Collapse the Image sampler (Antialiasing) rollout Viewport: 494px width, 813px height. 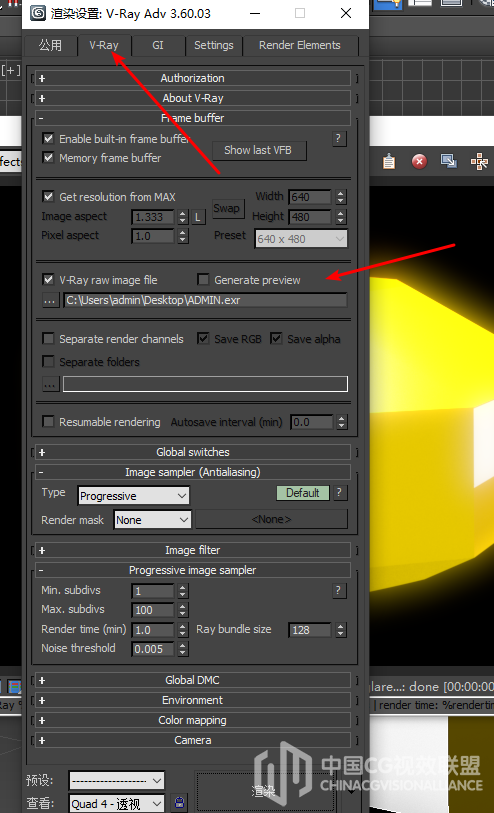(193, 472)
